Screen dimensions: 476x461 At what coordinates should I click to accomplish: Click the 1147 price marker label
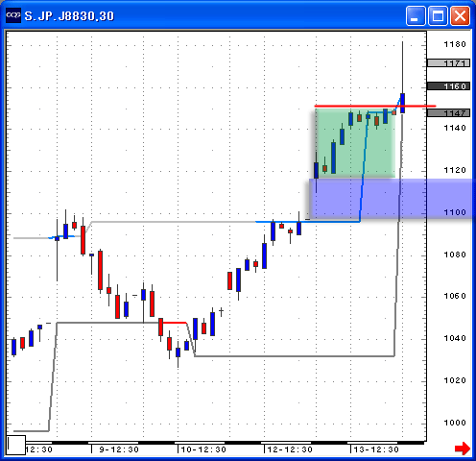[448, 113]
